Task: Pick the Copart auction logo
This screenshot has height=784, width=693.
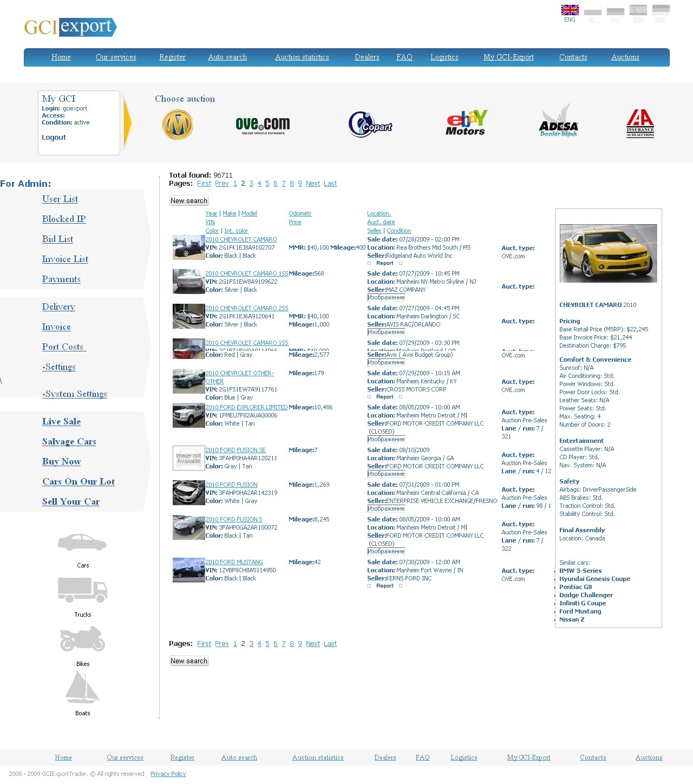Action: 370,124
